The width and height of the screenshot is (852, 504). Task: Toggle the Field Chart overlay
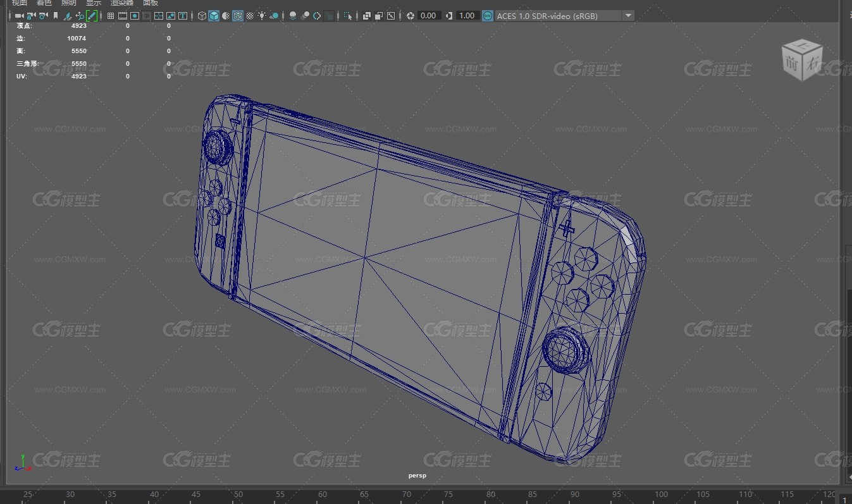click(x=159, y=16)
